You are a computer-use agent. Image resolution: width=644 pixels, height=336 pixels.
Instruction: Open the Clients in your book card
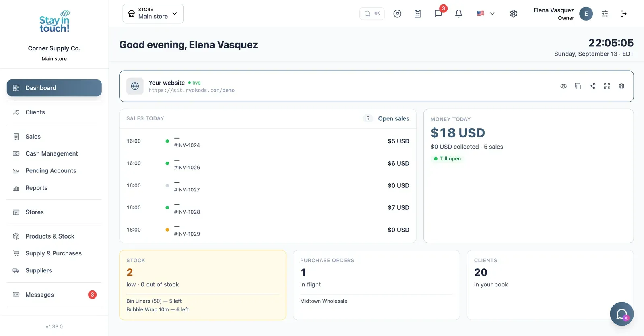[550, 285]
